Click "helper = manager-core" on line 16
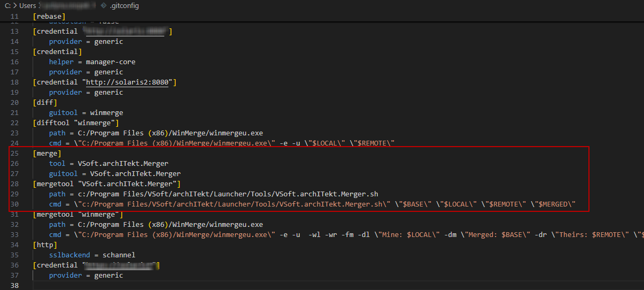The width and height of the screenshot is (644, 290). point(92,62)
